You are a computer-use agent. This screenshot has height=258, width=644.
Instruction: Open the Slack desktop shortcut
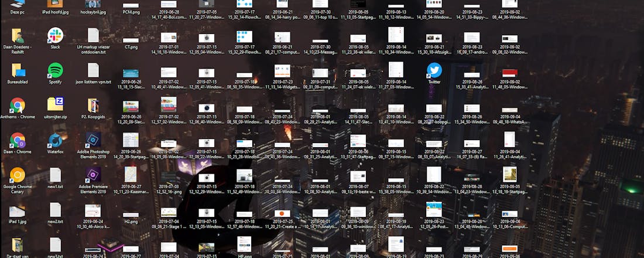point(55,35)
